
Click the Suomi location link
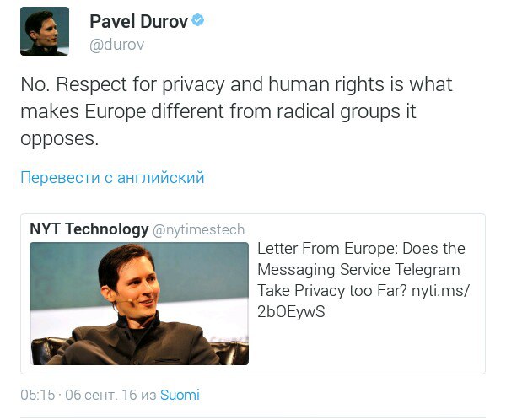coord(180,395)
